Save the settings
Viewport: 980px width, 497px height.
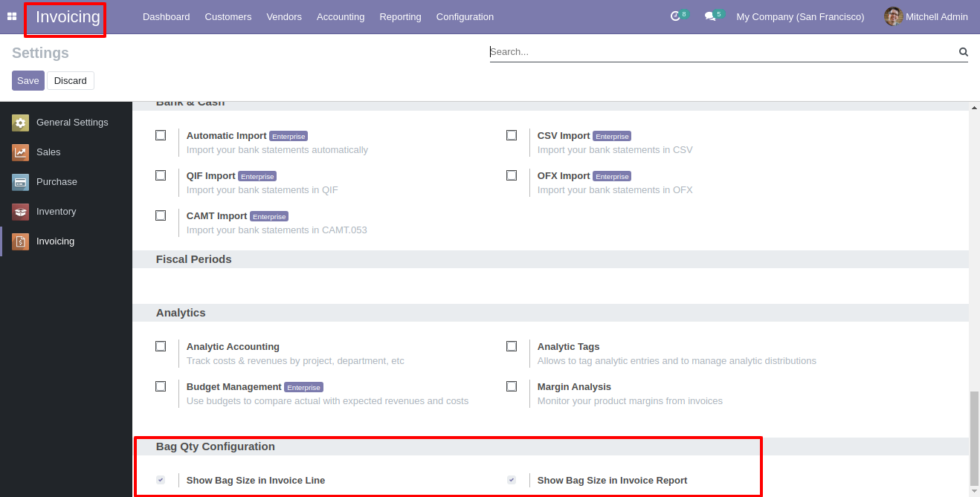pyautogui.click(x=28, y=80)
